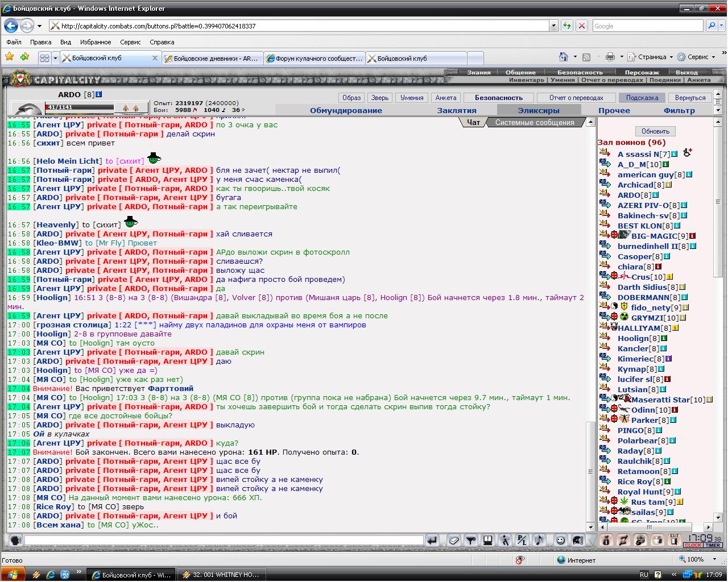The image size is (728, 582).
Task: Expand the address bar URL dropdown
Action: point(553,26)
